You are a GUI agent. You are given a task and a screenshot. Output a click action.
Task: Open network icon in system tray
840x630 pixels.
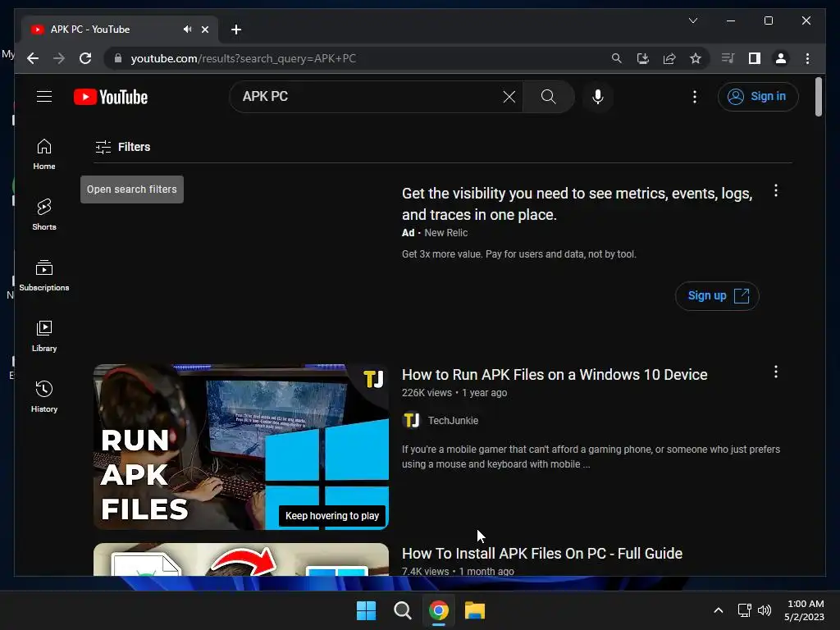click(744, 610)
